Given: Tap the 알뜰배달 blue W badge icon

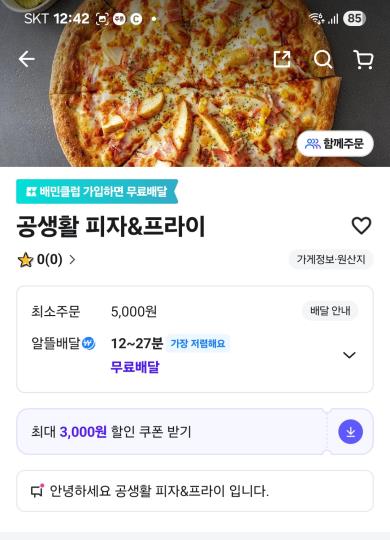Looking at the screenshot, I should 89,343.
